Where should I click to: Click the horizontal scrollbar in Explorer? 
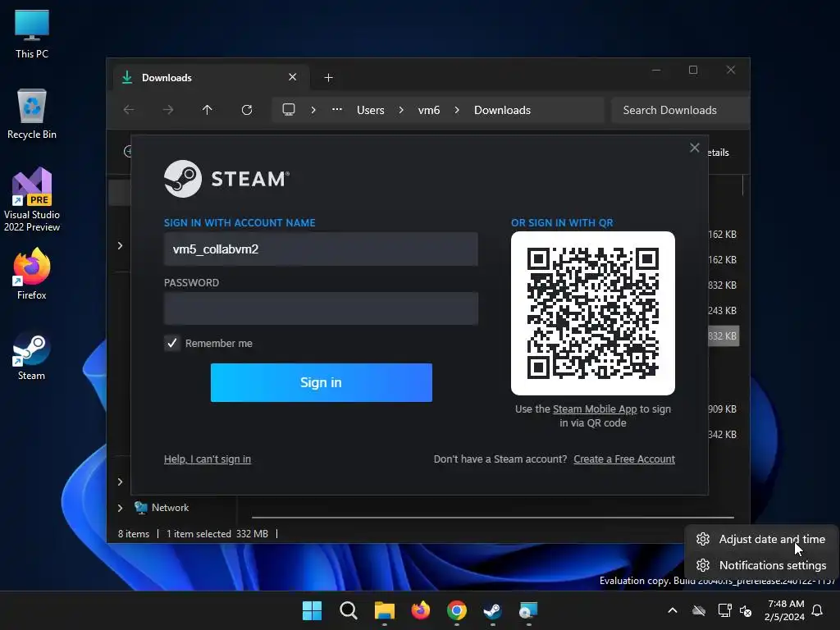click(493, 518)
